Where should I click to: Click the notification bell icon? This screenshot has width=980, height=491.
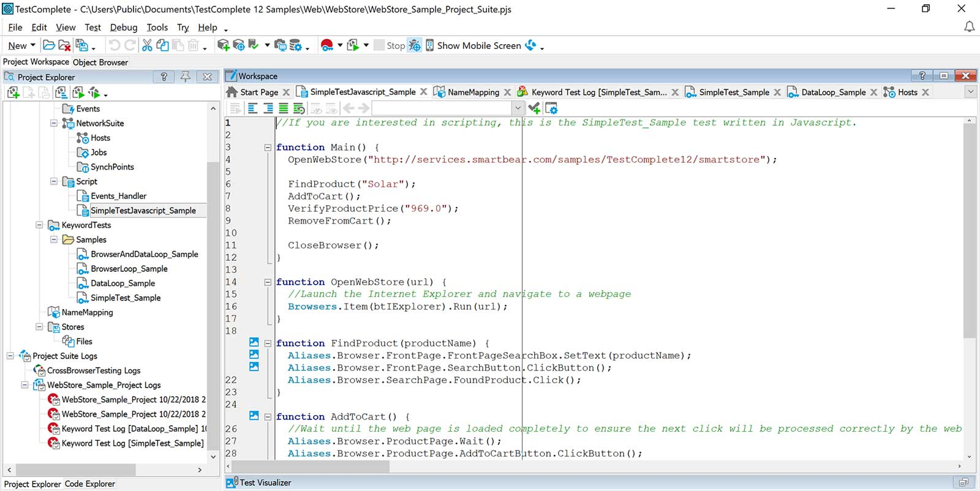(969, 27)
